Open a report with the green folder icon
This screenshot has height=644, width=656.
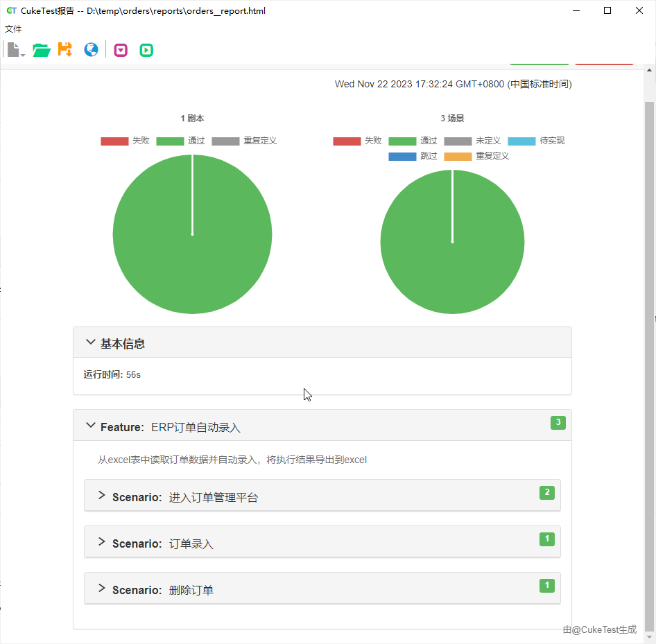[x=42, y=50]
